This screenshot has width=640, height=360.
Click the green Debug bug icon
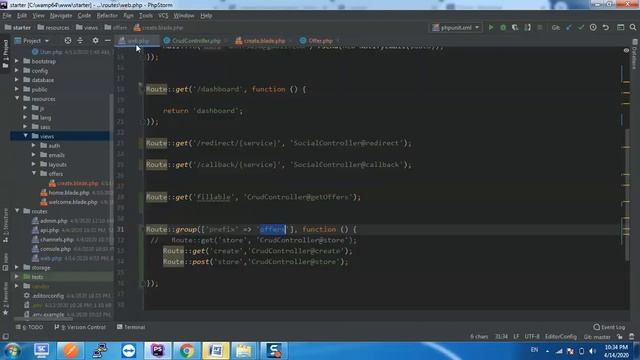coord(503,27)
